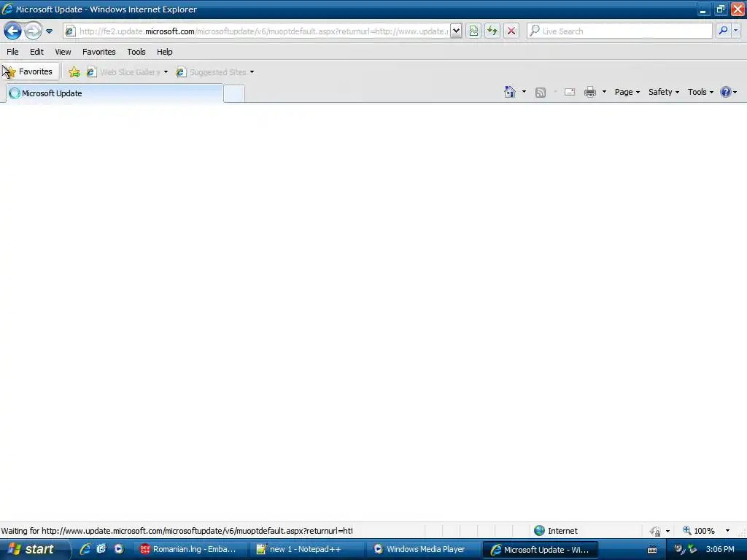Restore down the browser window
This screenshot has width=747, height=560.
point(720,9)
